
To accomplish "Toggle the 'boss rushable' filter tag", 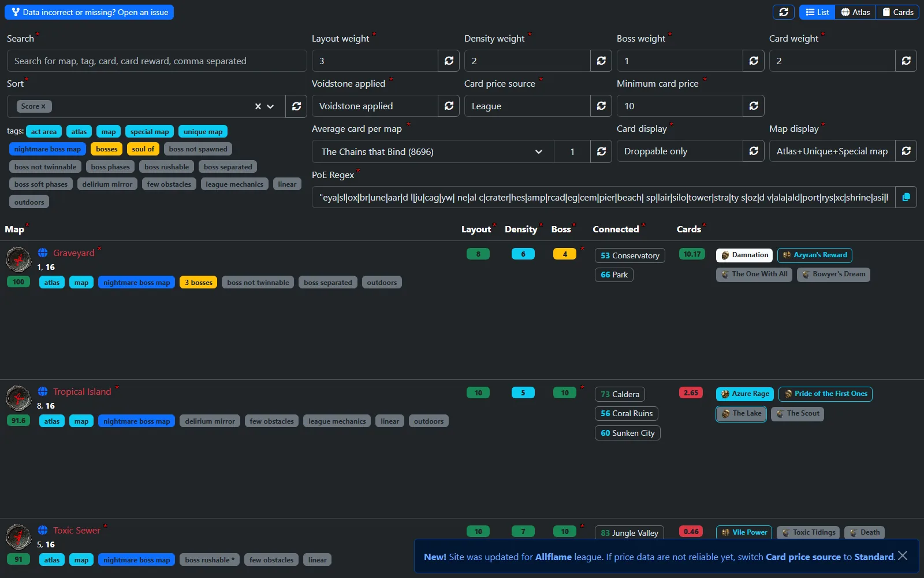I will (167, 167).
